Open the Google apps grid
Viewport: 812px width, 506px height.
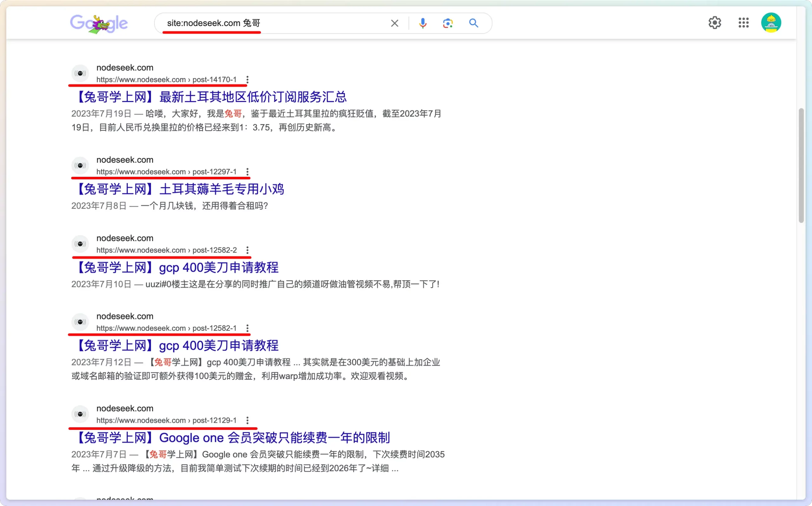coord(743,23)
